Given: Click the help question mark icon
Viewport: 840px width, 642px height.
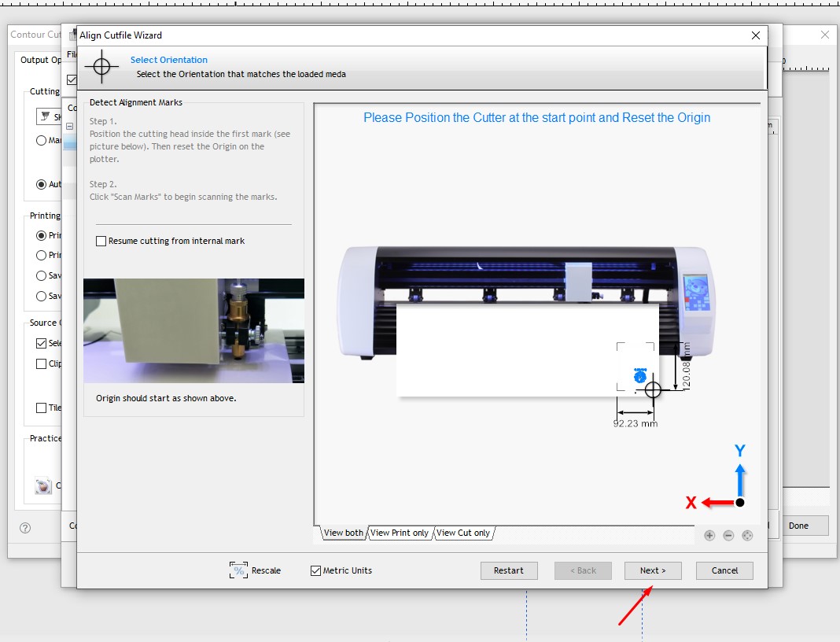Looking at the screenshot, I should point(25,528).
